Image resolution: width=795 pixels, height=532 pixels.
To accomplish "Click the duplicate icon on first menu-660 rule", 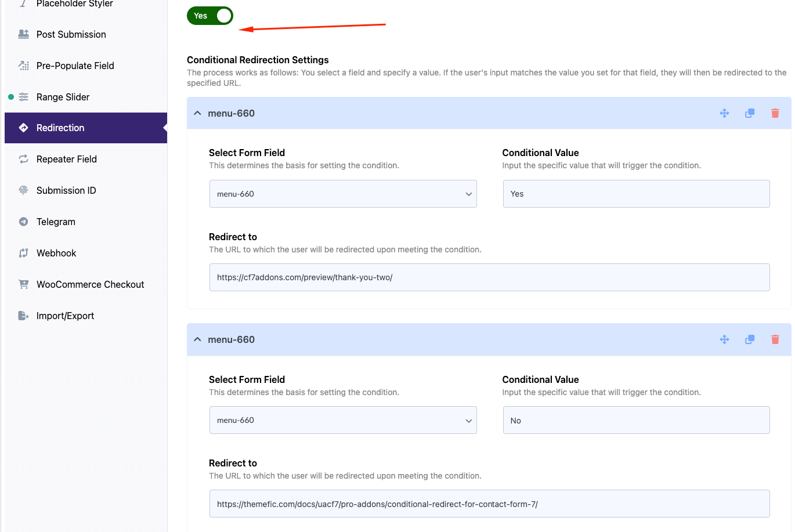I will [x=750, y=113].
